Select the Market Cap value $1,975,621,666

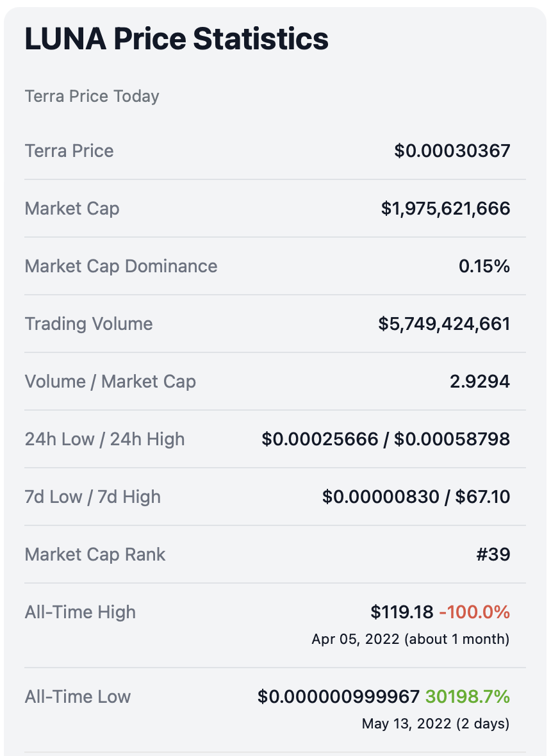[x=445, y=209]
